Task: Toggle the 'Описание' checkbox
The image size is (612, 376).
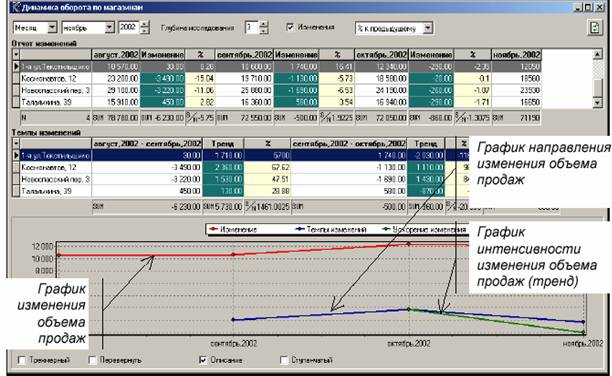Action: [203, 360]
